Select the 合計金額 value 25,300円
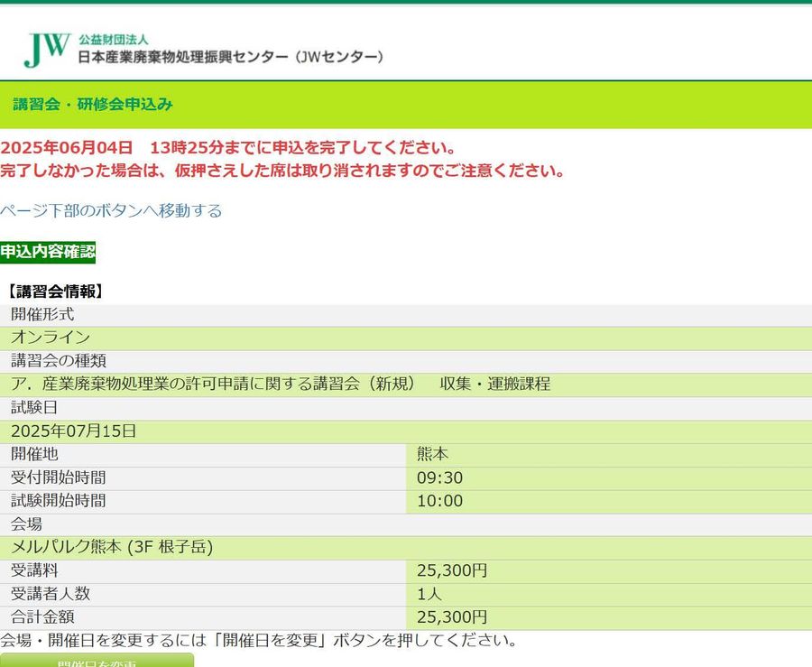 [452, 617]
